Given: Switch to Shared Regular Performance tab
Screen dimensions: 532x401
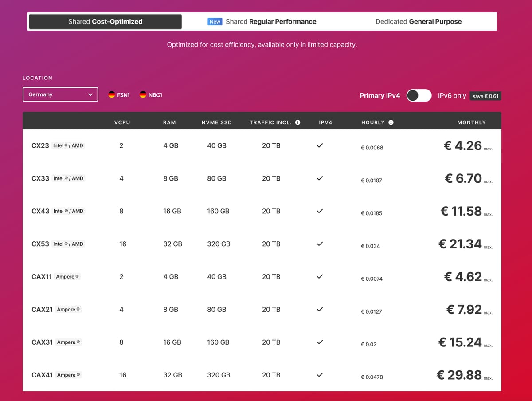Looking at the screenshot, I should (x=270, y=22).
